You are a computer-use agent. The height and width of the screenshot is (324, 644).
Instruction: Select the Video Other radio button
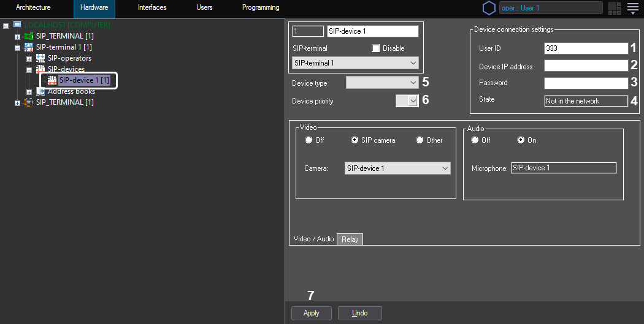420,140
